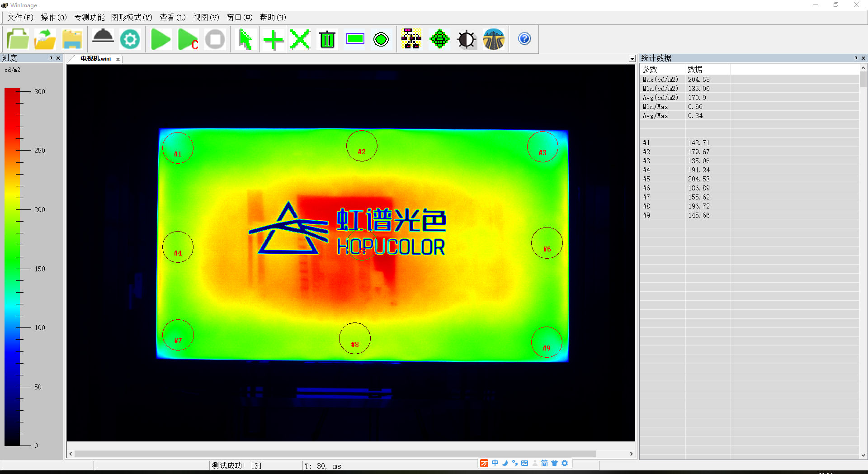The width and height of the screenshot is (868, 474).
Task: Select the Min(cd/m2) row
Action: 750,88
